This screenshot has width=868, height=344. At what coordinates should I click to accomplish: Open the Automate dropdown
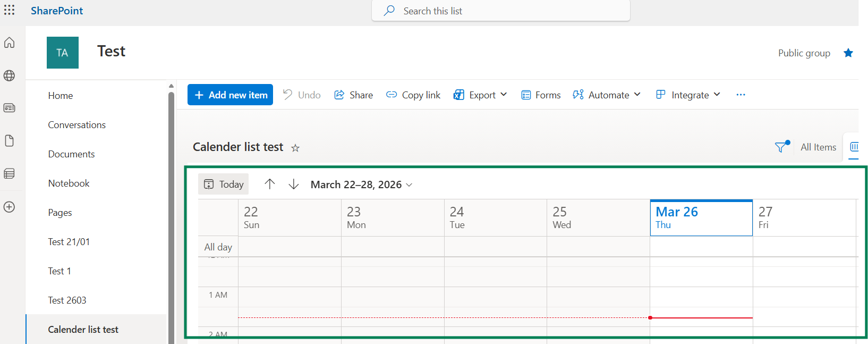click(x=607, y=95)
